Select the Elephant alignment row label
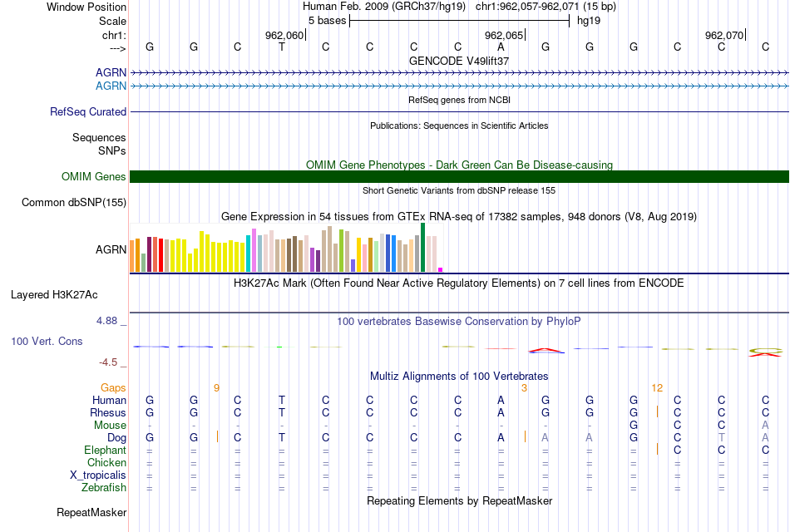 click(x=105, y=450)
